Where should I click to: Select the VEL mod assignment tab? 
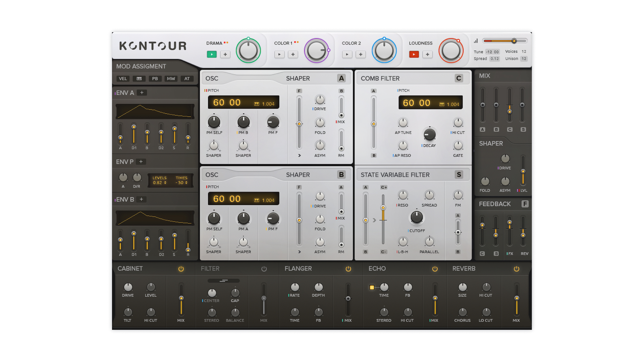tap(123, 79)
